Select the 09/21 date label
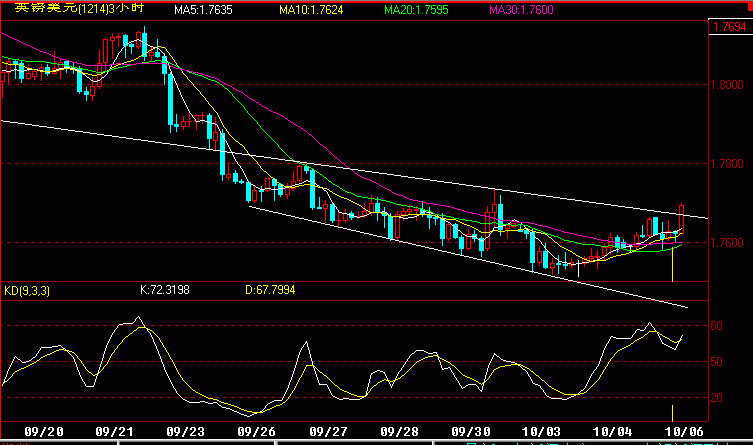This screenshot has width=753, height=445. click(114, 432)
